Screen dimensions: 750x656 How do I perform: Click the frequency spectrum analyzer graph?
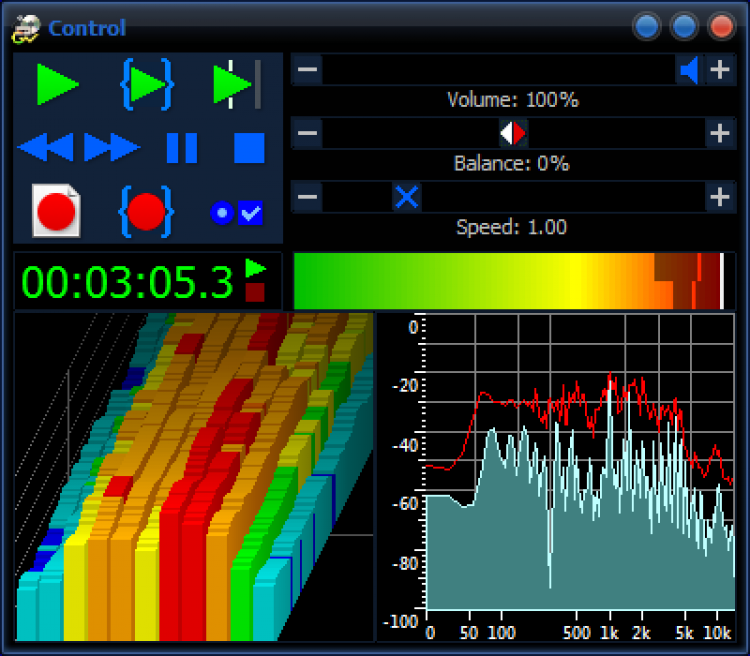pyautogui.click(x=556, y=477)
